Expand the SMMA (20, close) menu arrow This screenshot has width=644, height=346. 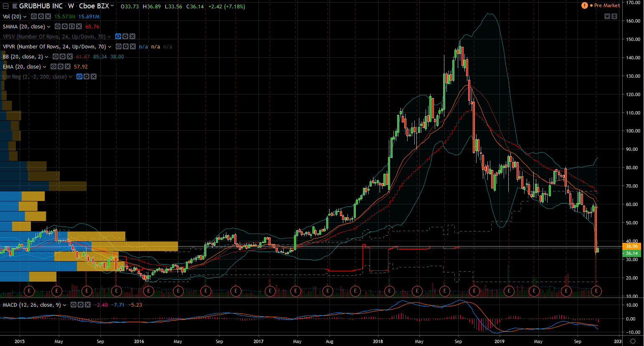pyautogui.click(x=48, y=27)
